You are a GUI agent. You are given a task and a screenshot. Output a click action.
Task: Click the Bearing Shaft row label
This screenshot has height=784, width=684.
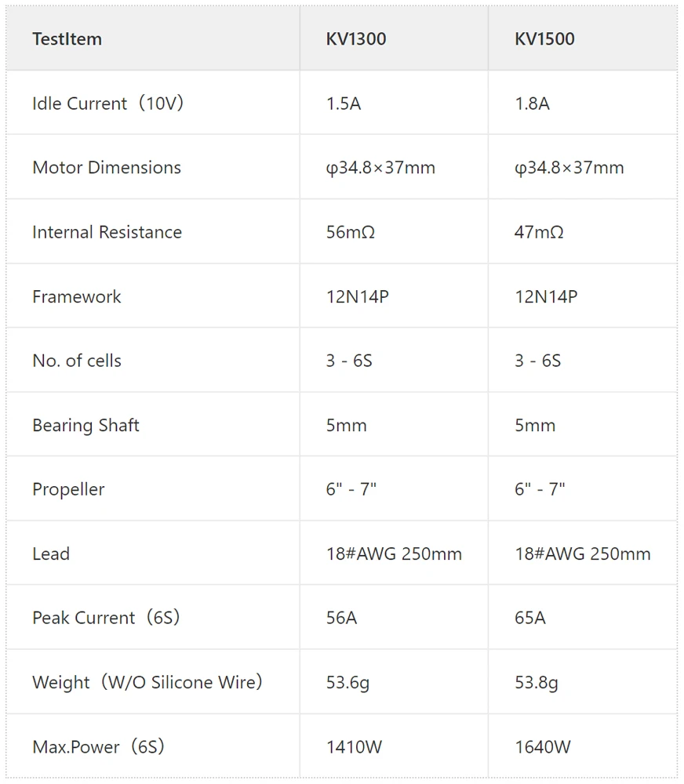pyautogui.click(x=85, y=426)
